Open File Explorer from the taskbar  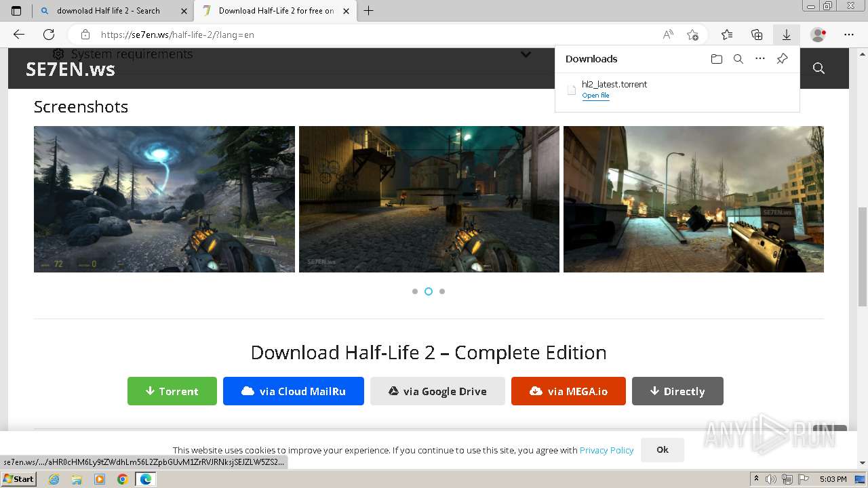[x=77, y=479]
